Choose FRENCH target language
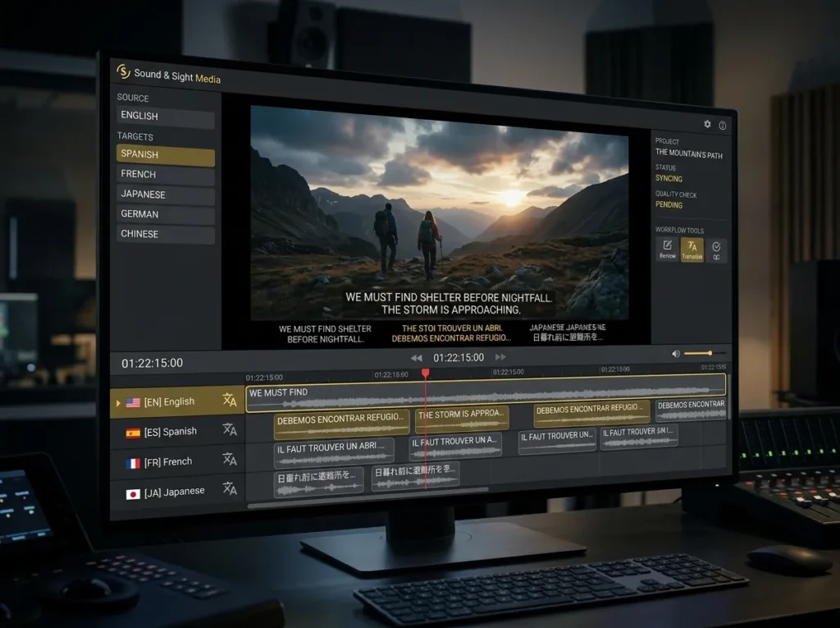The width and height of the screenshot is (840, 628). pos(166,175)
